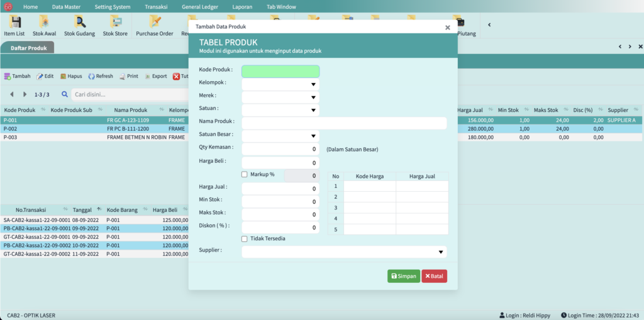Click the Simpan button
Viewport: 644px width, 320px height.
click(x=403, y=276)
